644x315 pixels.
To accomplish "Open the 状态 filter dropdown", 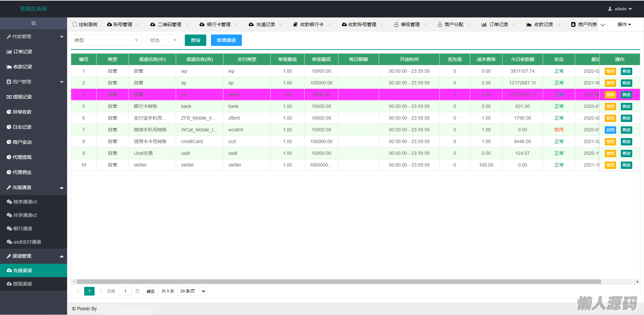I will [163, 40].
